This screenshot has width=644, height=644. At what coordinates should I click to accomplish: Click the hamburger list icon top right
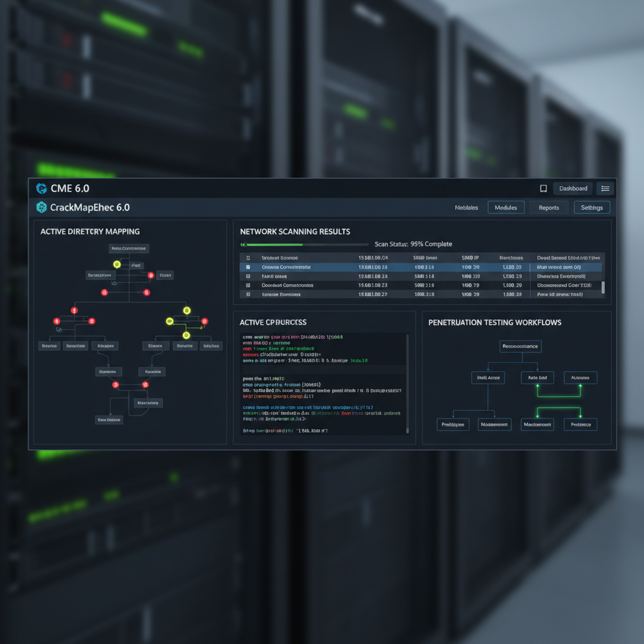tap(605, 188)
